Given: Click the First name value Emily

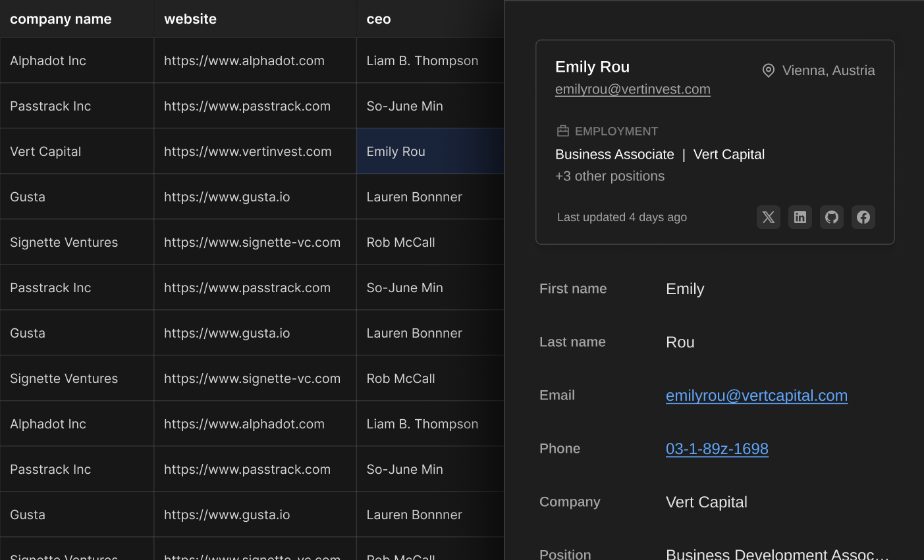Looking at the screenshot, I should coord(685,289).
